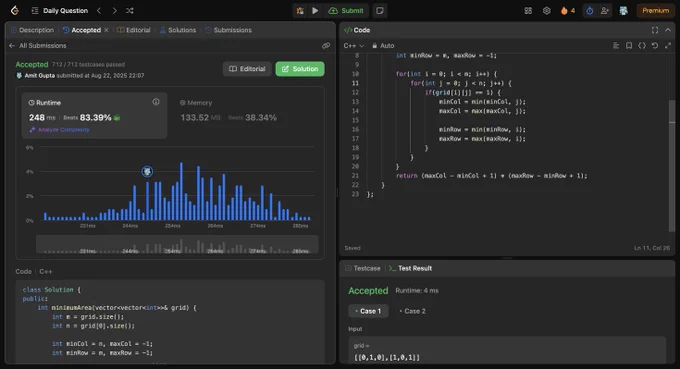Viewport: 680px width, 369px height.
Task: Open Amit Gupta's profile link
Action: point(39,75)
